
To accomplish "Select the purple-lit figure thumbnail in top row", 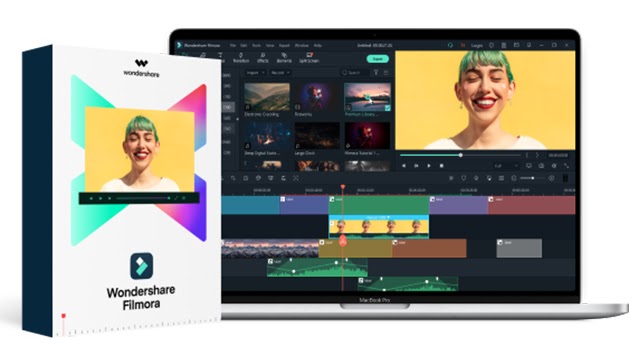I will click(x=317, y=97).
